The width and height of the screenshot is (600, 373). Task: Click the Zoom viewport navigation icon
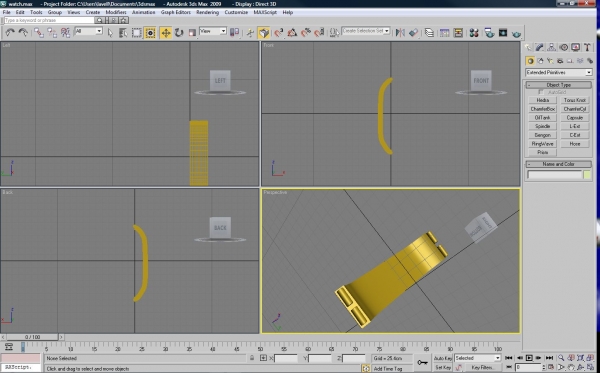pos(561,358)
